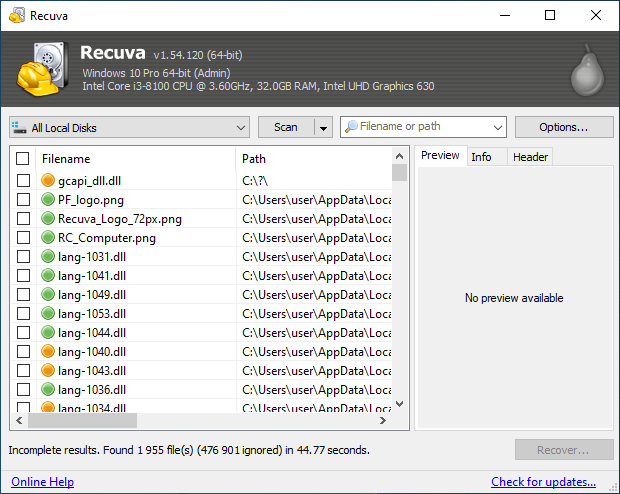The image size is (620, 494).
Task: Click the horizontal scrollbar under the file list
Action: click(200, 421)
